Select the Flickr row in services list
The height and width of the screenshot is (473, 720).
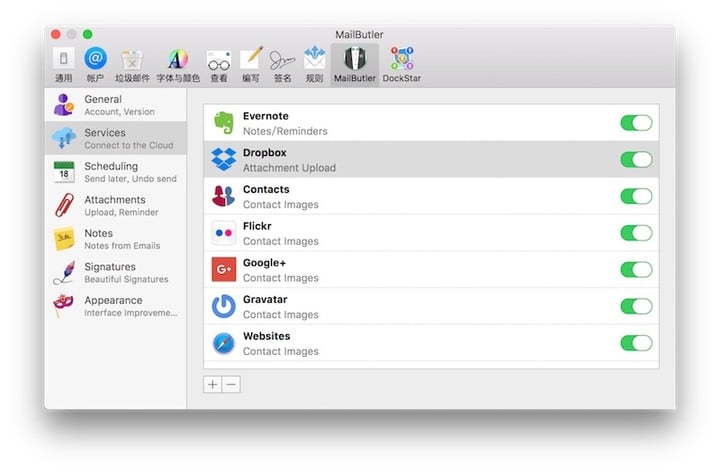pos(400,233)
